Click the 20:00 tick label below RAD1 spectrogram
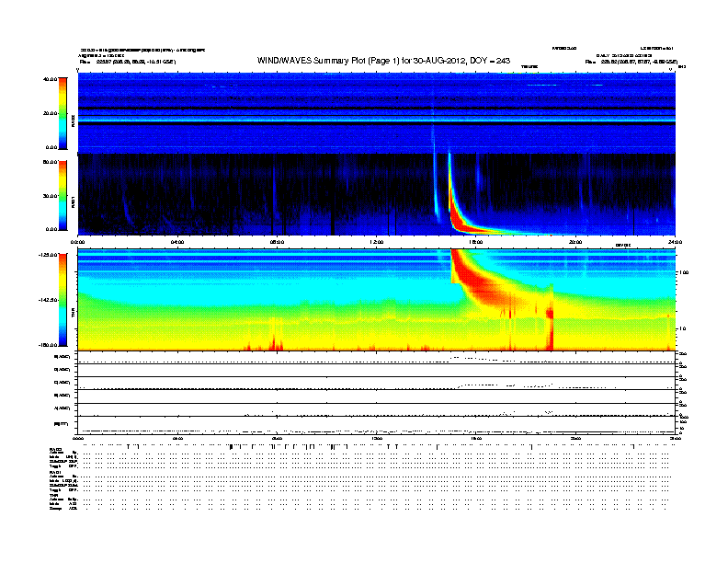This screenshot has width=728, height=563. tap(575, 242)
